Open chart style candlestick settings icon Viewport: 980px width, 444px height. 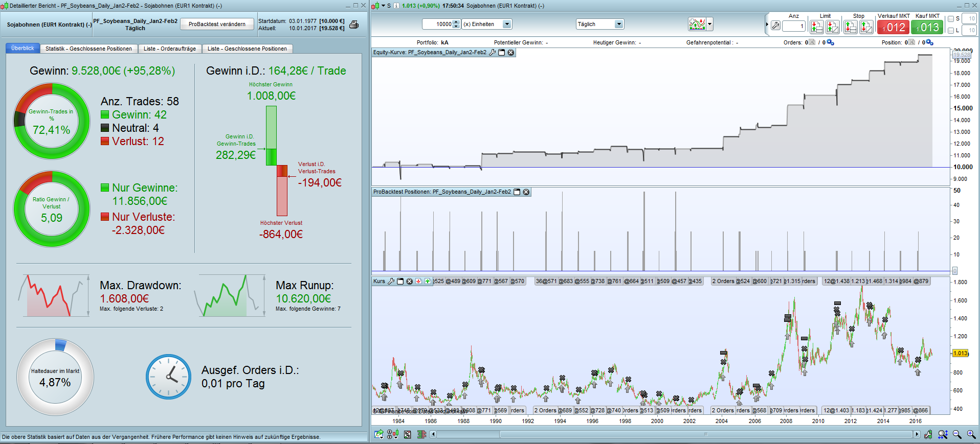[393, 434]
